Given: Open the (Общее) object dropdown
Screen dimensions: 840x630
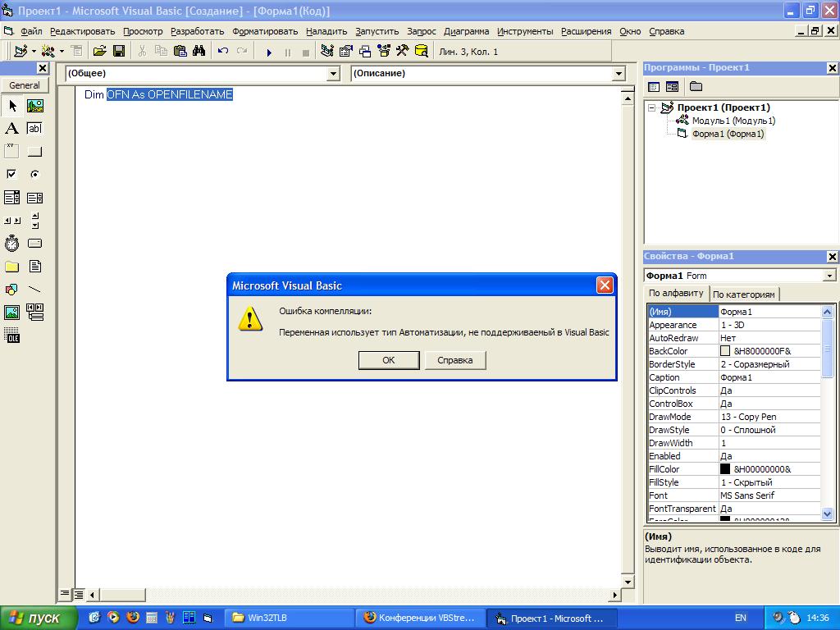Looking at the screenshot, I should 333,73.
